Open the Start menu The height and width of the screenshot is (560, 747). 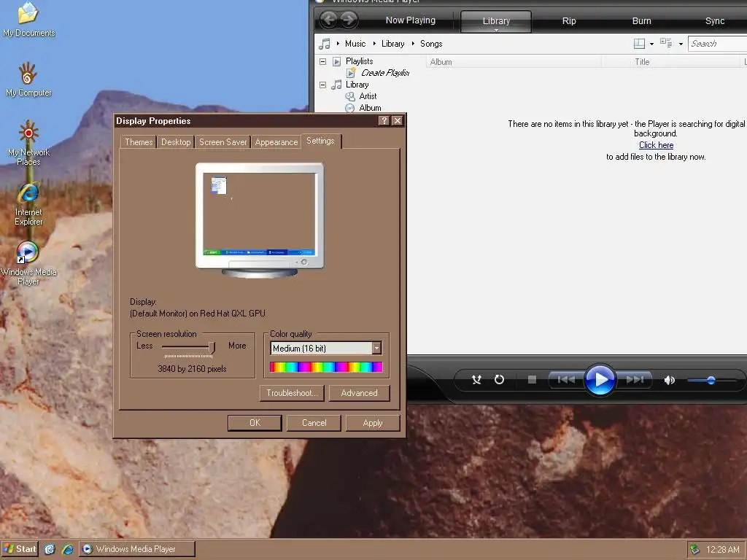pyautogui.click(x=20, y=549)
